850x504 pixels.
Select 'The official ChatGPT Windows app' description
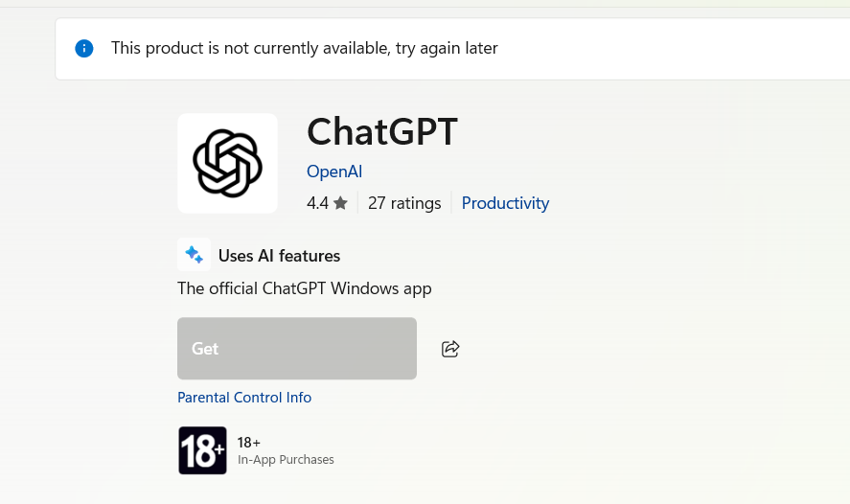coord(305,288)
